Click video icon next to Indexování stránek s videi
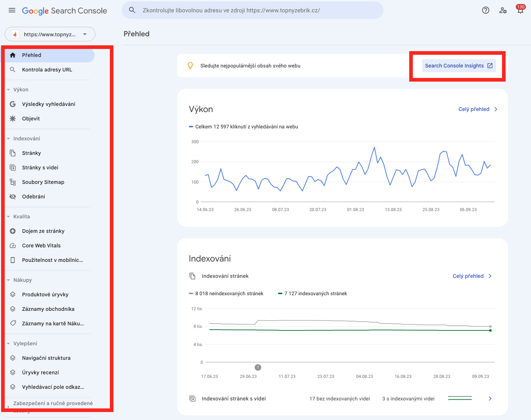 point(192,399)
